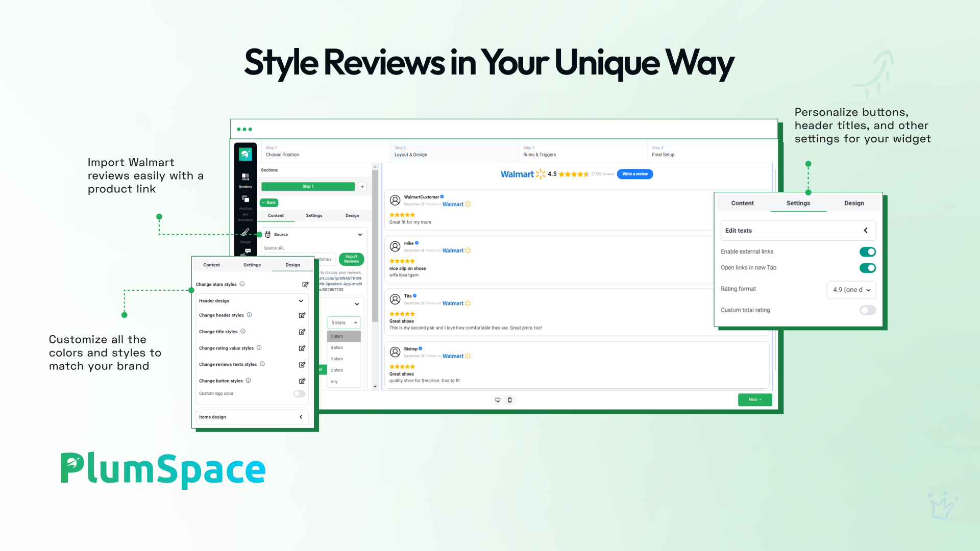This screenshot has height=551, width=980.
Task: Turn on Custom total rating toggle
Action: click(x=867, y=310)
